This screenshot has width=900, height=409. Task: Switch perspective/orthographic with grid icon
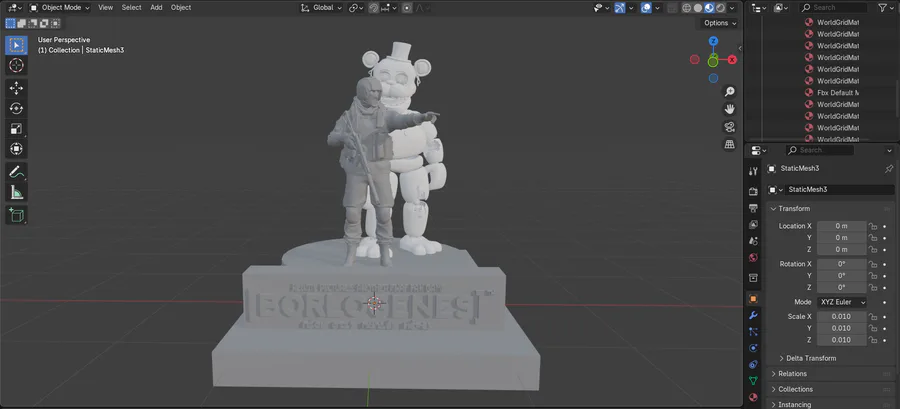point(730,145)
